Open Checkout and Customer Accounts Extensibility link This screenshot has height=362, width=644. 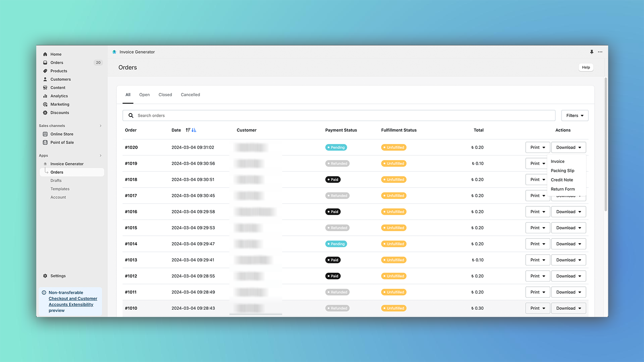tap(73, 302)
